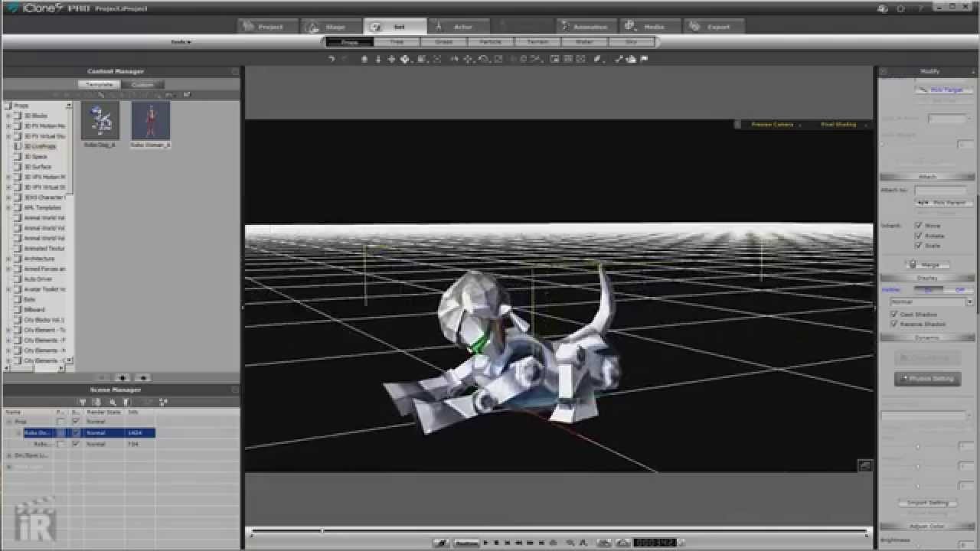Select the Water sub-tab
Image resolution: width=980 pixels, height=551 pixels.
pos(584,42)
